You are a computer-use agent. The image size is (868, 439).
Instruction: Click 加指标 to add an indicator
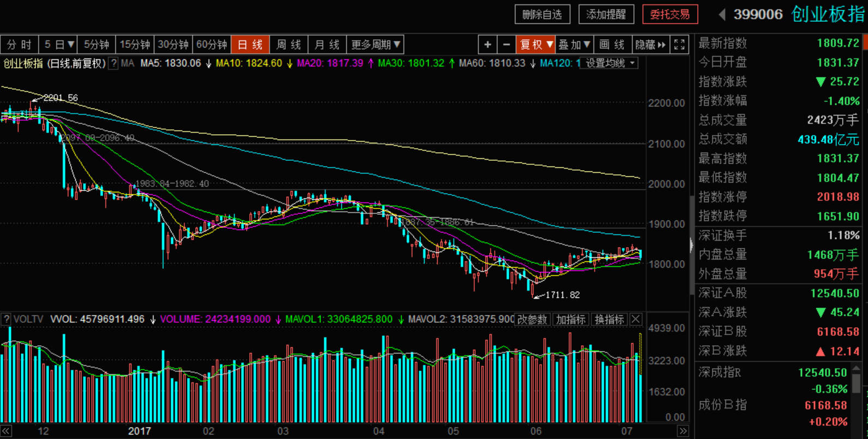click(571, 320)
